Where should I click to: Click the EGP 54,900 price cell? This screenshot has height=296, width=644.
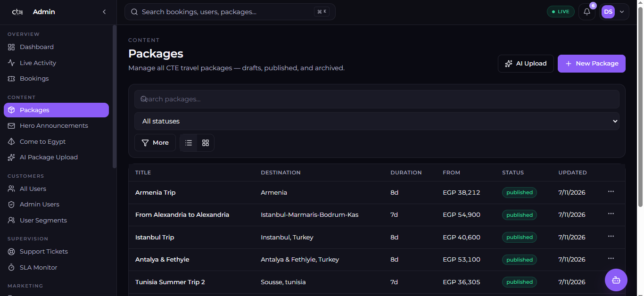click(x=462, y=215)
